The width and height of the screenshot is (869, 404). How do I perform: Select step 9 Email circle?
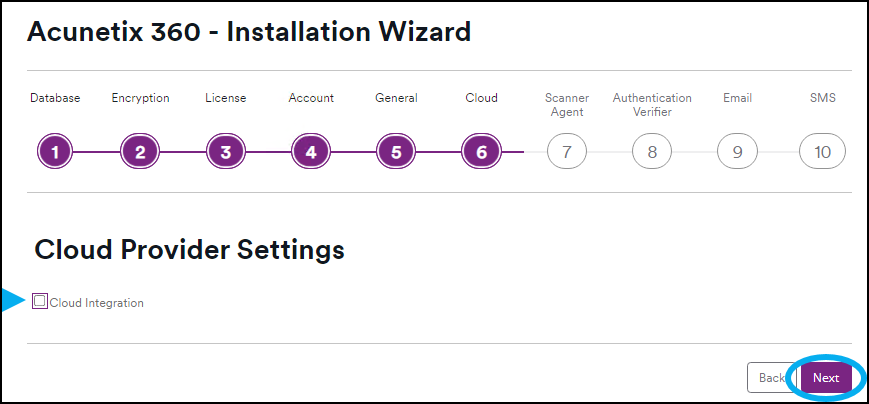737,151
